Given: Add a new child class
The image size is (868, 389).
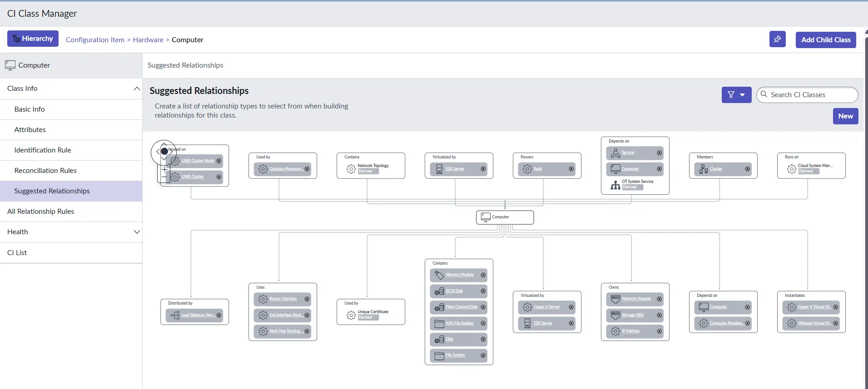Looking at the screenshot, I should (x=826, y=39).
